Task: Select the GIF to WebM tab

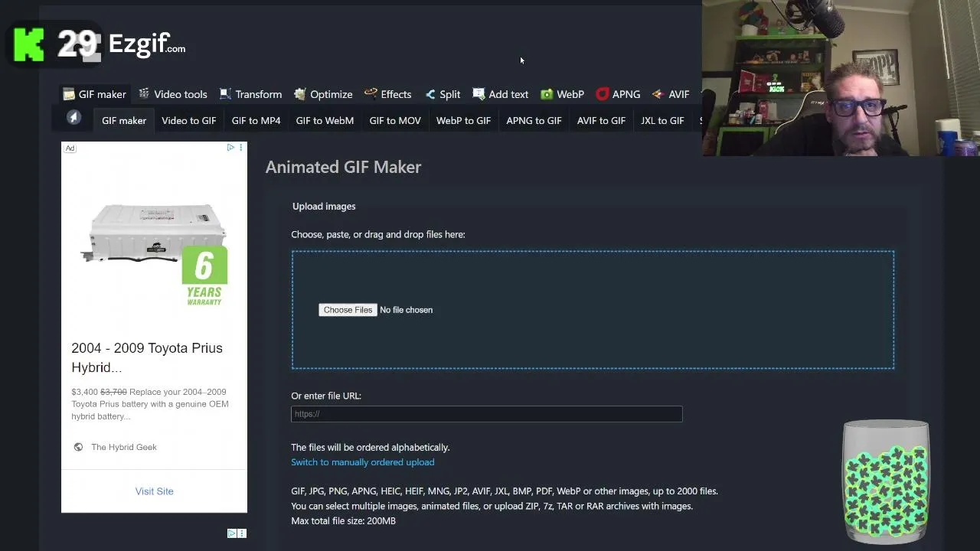Action: 325,120
